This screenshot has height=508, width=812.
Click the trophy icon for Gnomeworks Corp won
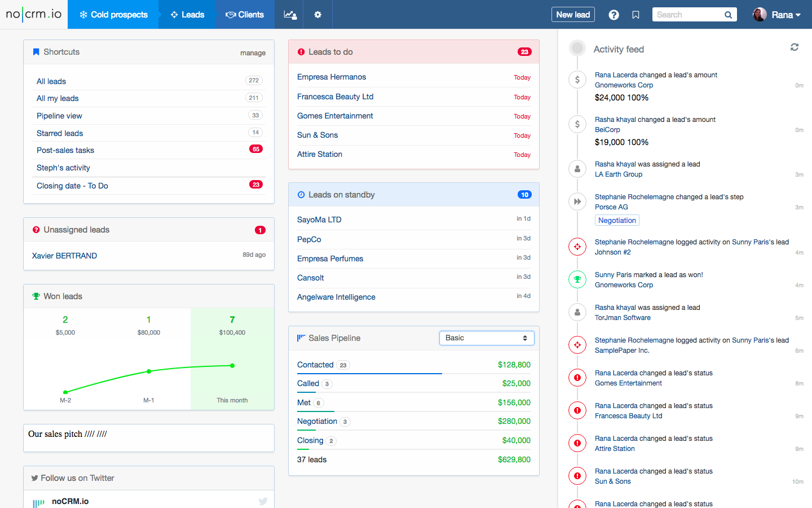[577, 279]
